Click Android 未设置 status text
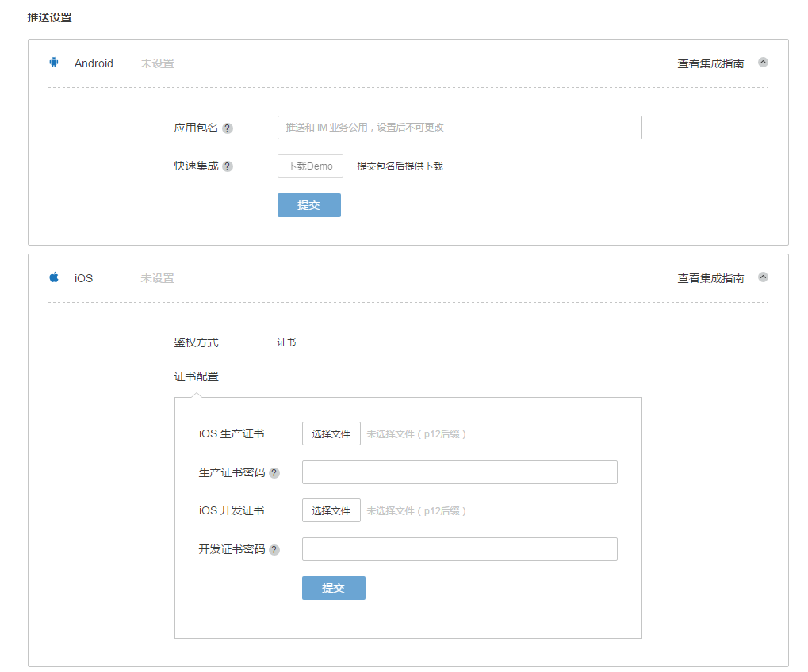This screenshot has height=672, width=808. [x=157, y=63]
